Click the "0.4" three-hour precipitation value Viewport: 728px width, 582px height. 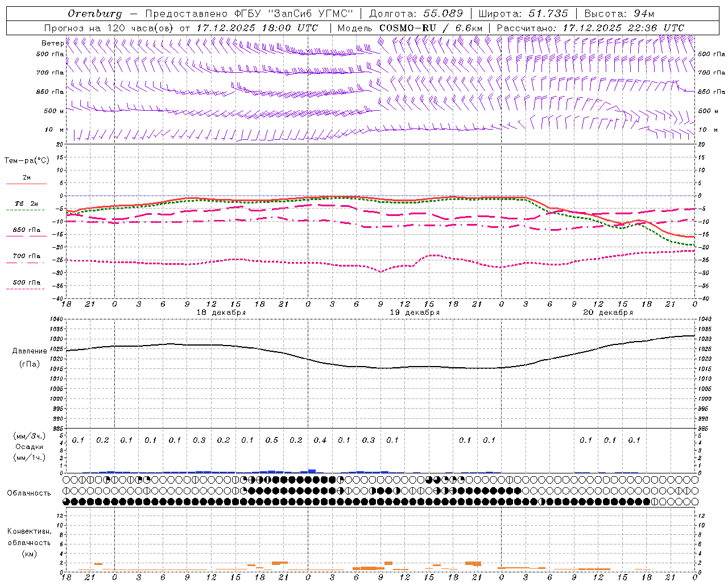click(320, 440)
